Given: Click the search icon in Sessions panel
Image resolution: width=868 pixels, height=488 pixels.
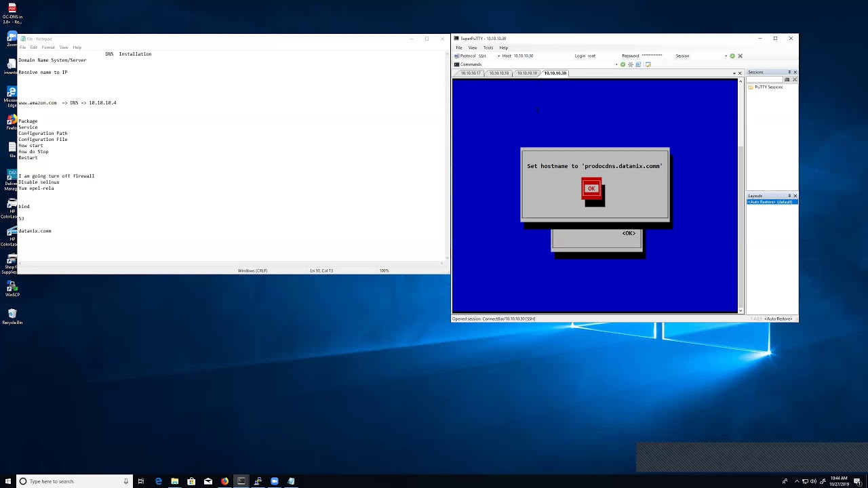Looking at the screenshot, I should (787, 79).
